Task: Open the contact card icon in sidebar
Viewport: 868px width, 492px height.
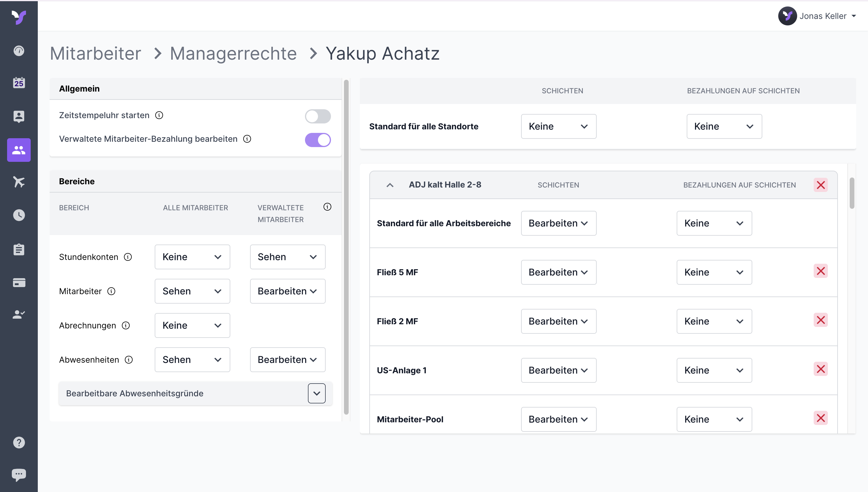Action: [19, 117]
